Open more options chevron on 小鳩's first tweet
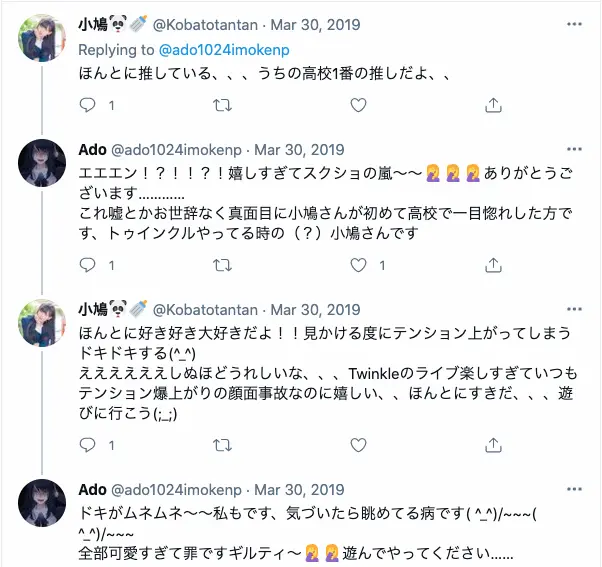This screenshot has width=602, height=567. tap(570, 24)
